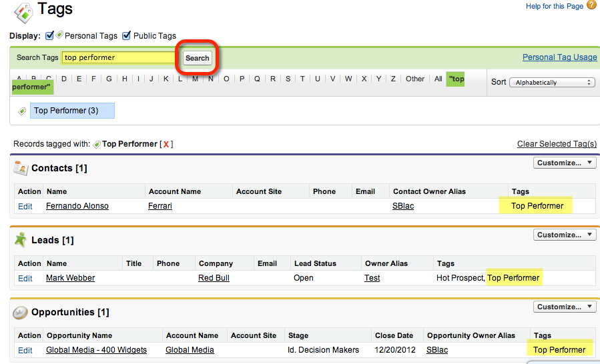The height and width of the screenshot is (364, 600).
Task: Select the "top performer" search filter tab
Action: [455, 79]
